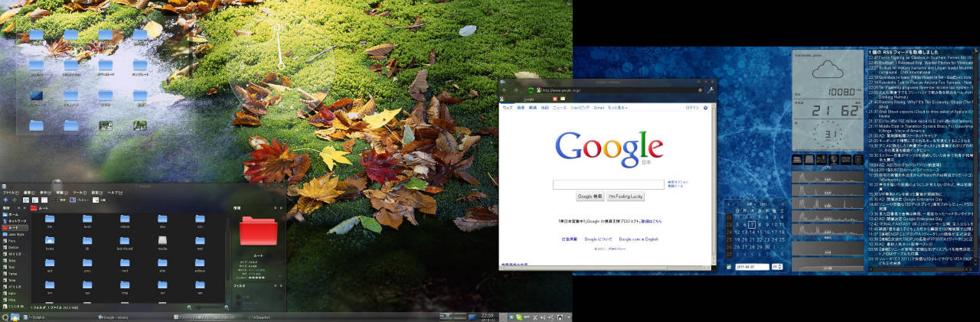
Task: Select ホーム in Dolphin places panel
Action: [14, 214]
